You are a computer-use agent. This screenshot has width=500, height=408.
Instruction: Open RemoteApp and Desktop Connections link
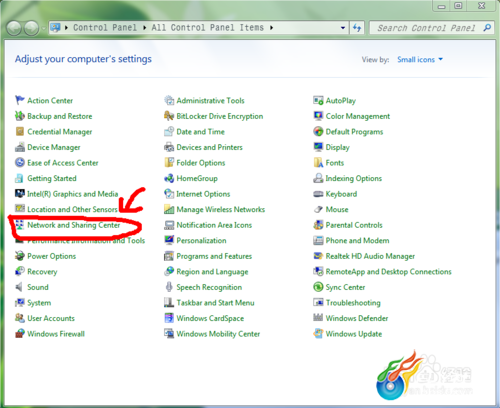[388, 272]
